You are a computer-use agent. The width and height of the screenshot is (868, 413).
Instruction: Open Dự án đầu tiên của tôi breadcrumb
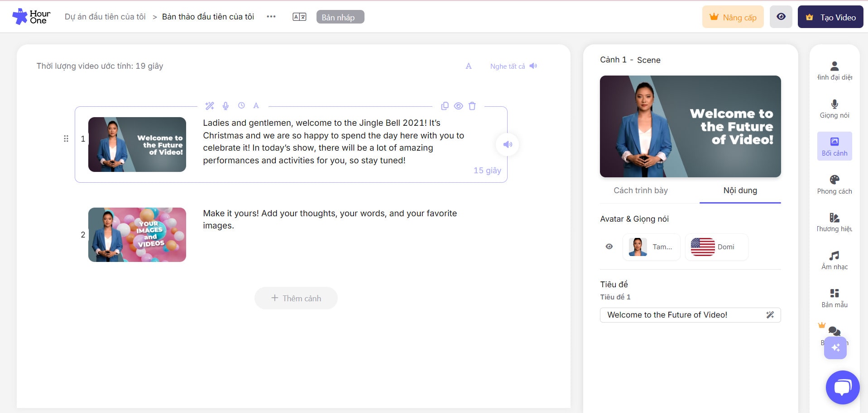(x=105, y=17)
